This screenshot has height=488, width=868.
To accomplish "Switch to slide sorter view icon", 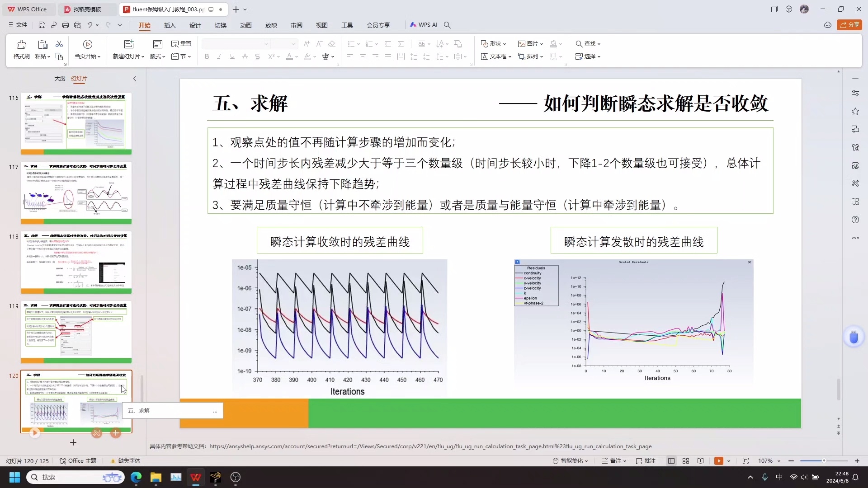I will [x=685, y=460].
